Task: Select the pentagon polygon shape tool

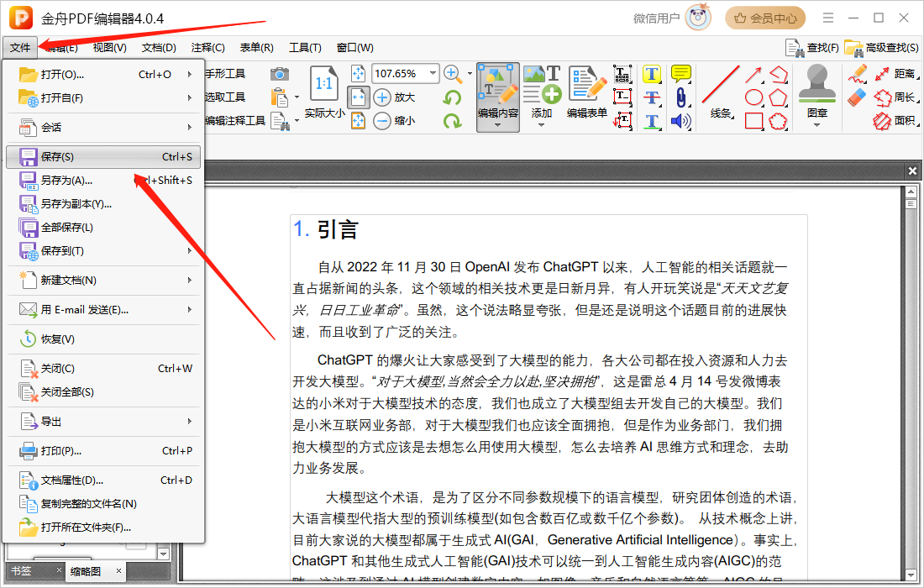Action: tap(778, 97)
